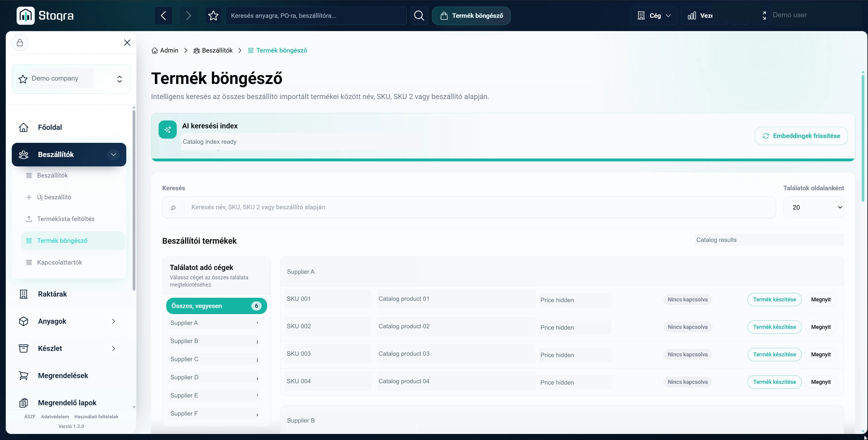Click the Megrendelések cart icon
The height and width of the screenshot is (440, 868).
click(24, 376)
